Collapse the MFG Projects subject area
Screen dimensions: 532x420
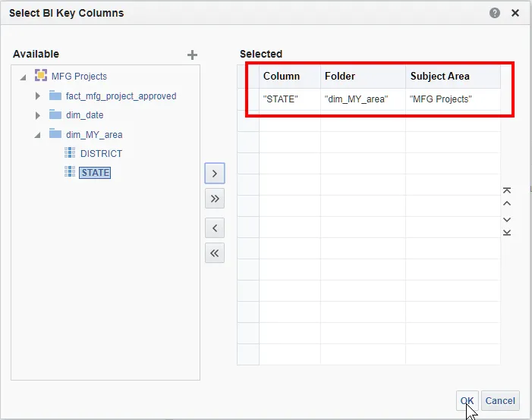(23, 77)
